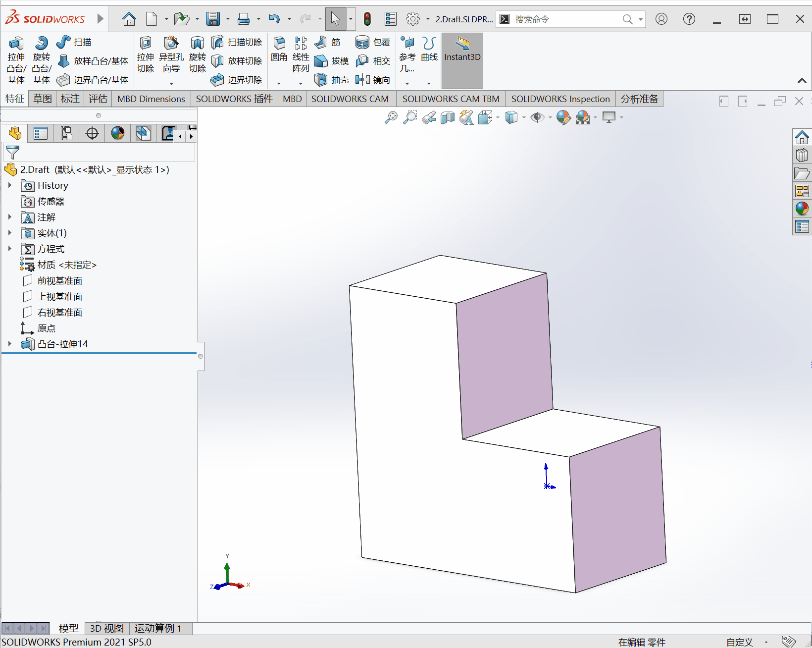Choose the Rib (筋) tool

pyautogui.click(x=328, y=42)
